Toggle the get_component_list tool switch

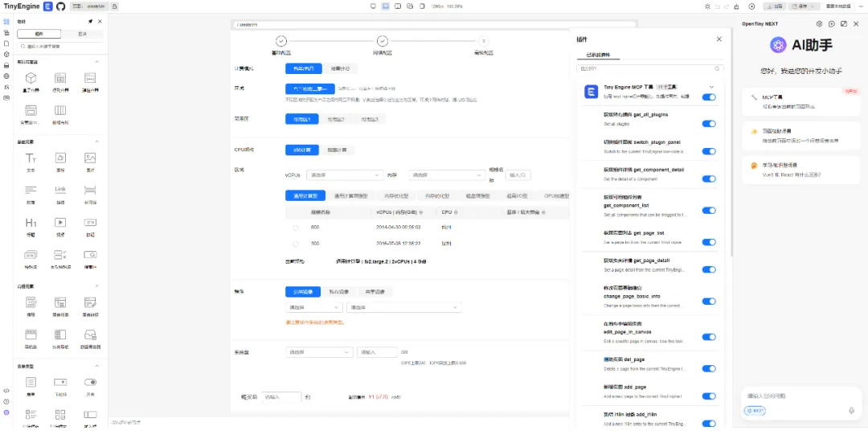[709, 211]
